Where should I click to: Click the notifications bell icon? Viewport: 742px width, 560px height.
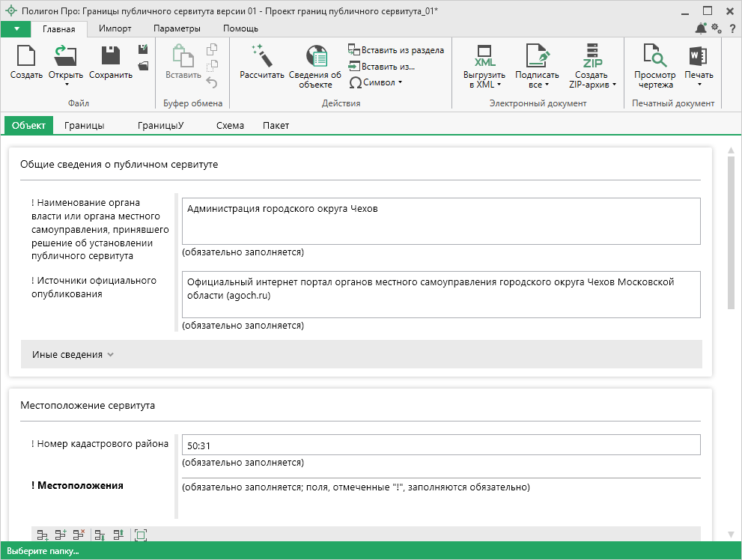click(x=701, y=28)
